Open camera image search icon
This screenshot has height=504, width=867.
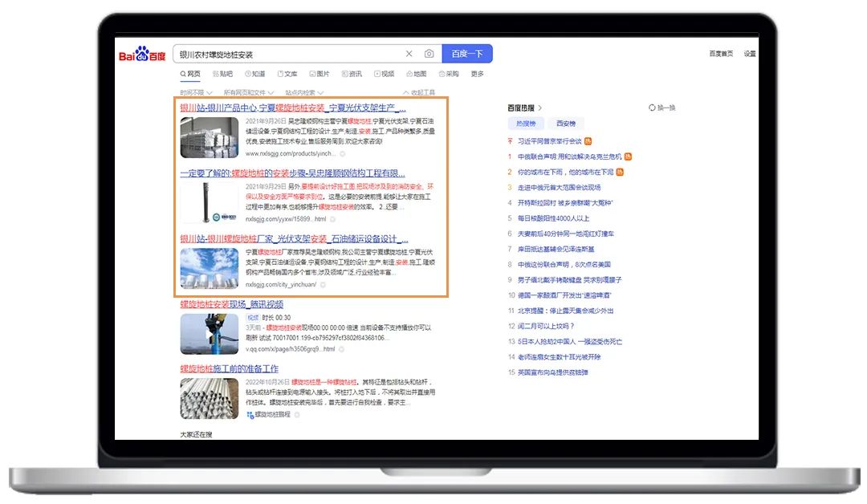(x=429, y=55)
